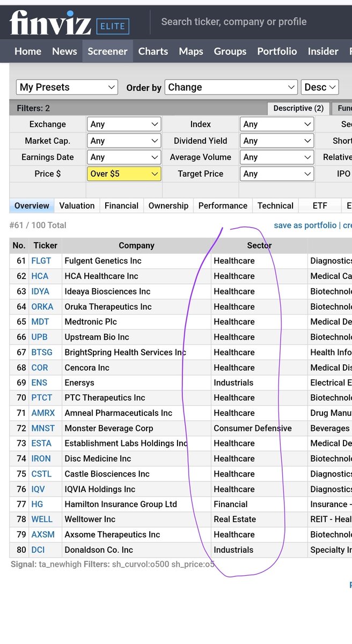Viewport: 352px width, 644px height.
Task: Expand the My Presets dropdown
Action: tap(67, 87)
